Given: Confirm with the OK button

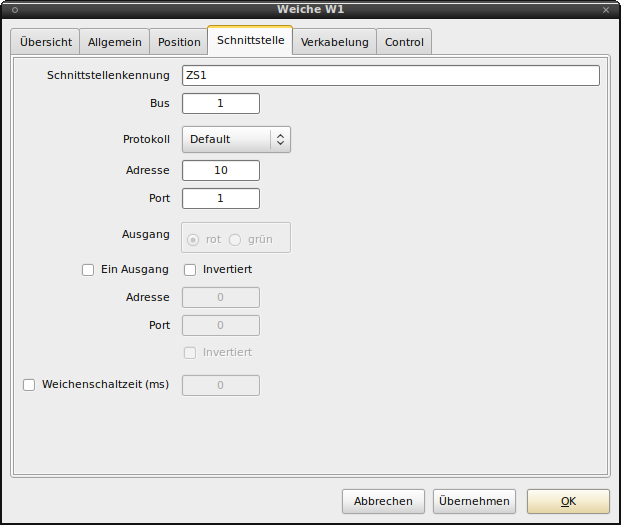Looking at the screenshot, I should point(568,501).
